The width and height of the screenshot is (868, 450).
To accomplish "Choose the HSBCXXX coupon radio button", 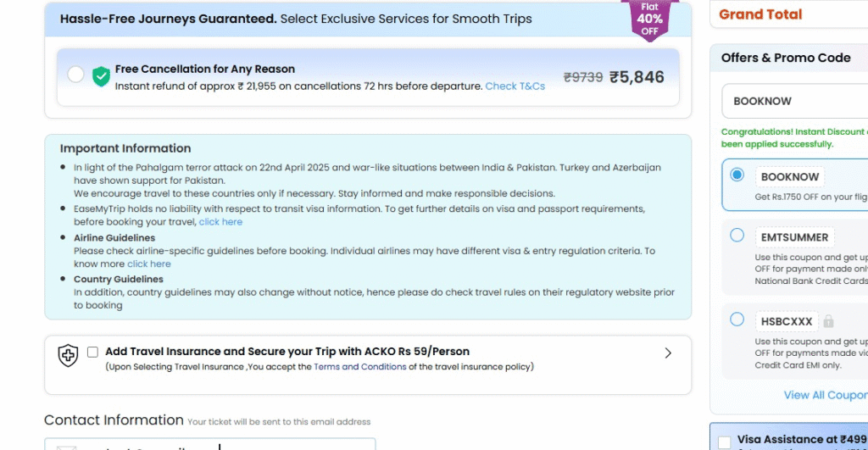I will 737,319.
